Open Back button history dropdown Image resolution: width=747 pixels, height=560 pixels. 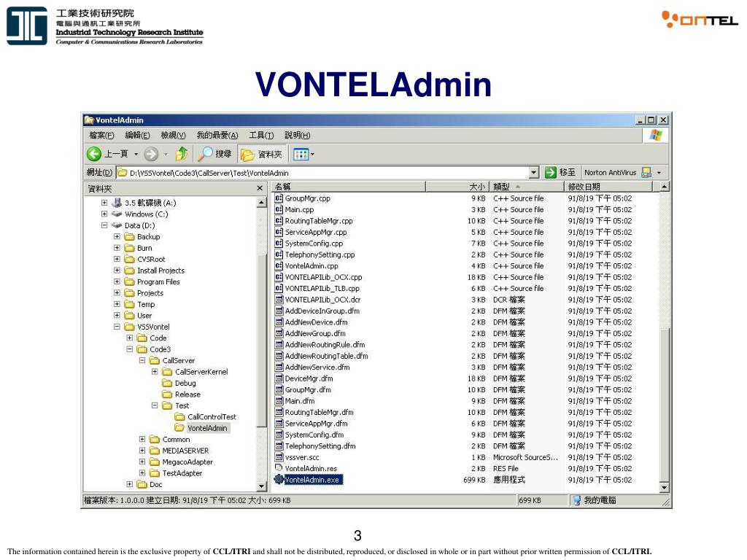tap(136, 155)
